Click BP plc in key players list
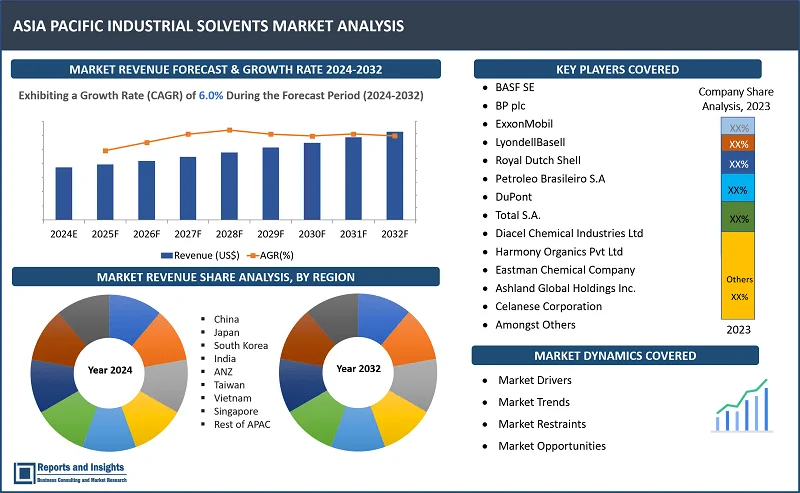This screenshot has height=493, width=800. [x=510, y=106]
